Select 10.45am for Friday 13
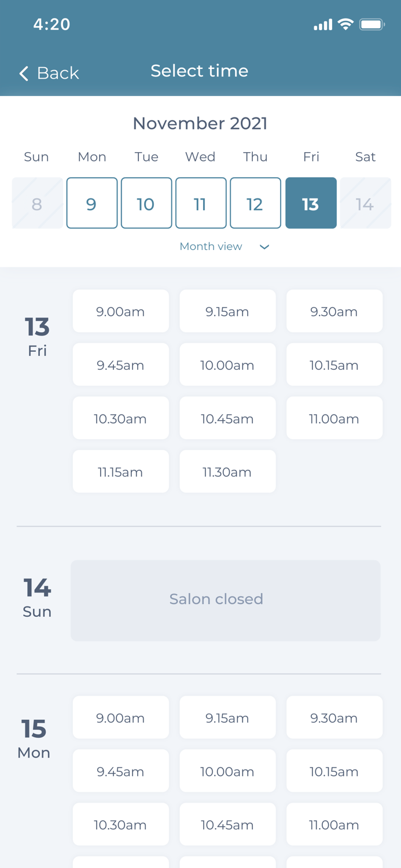This screenshot has height=868, width=401. click(x=227, y=418)
